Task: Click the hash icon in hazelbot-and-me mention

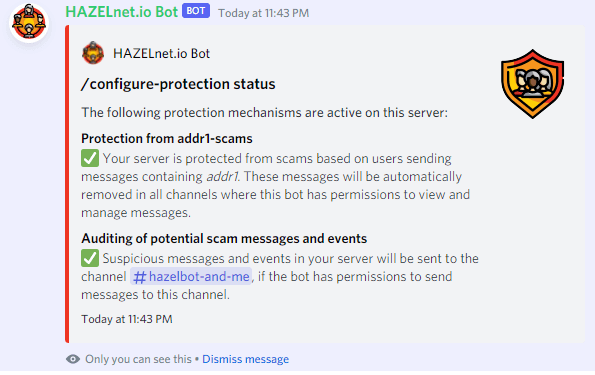Action: coord(139,277)
